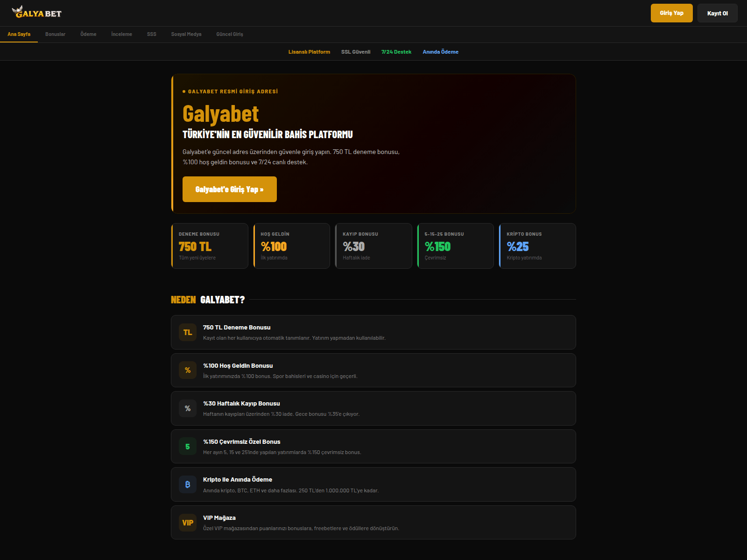Click the VIP icon for VIP Mağaza
Screen dimensions: 747x560
click(188, 523)
